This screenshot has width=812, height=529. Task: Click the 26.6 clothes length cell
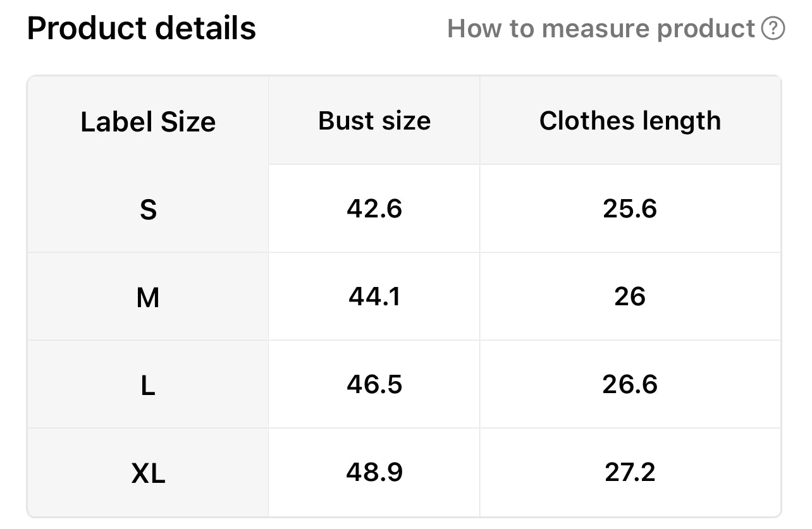click(x=630, y=384)
